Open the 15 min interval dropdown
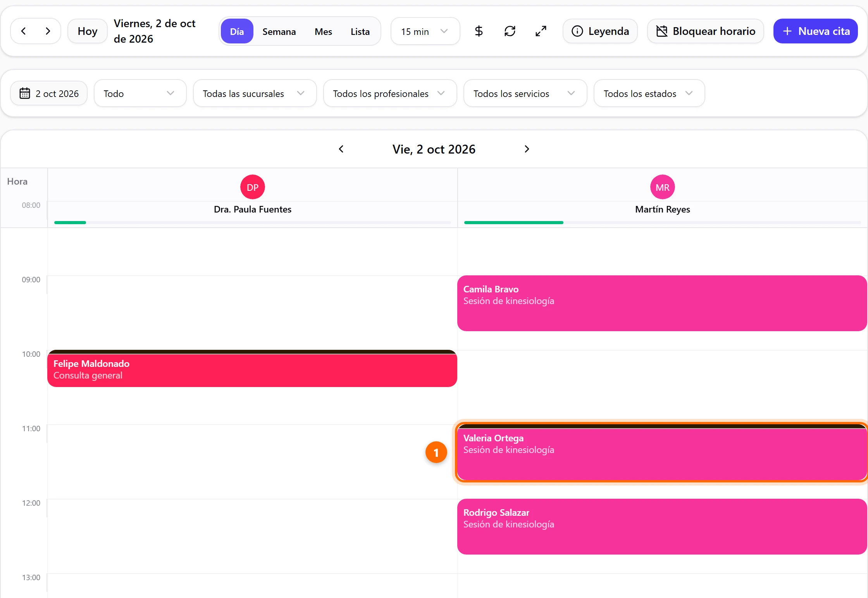Viewport: 868px width, 598px height. tap(425, 31)
